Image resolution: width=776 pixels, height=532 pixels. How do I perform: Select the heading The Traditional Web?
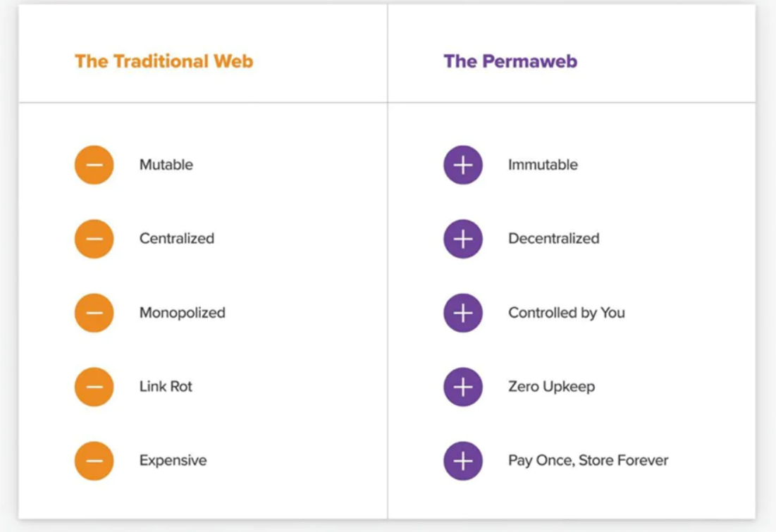coord(164,61)
